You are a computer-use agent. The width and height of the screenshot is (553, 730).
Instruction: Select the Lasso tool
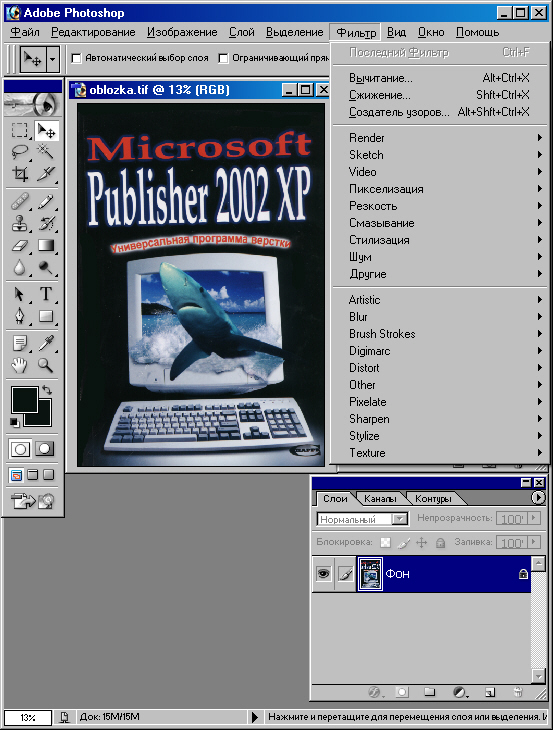coord(20,151)
